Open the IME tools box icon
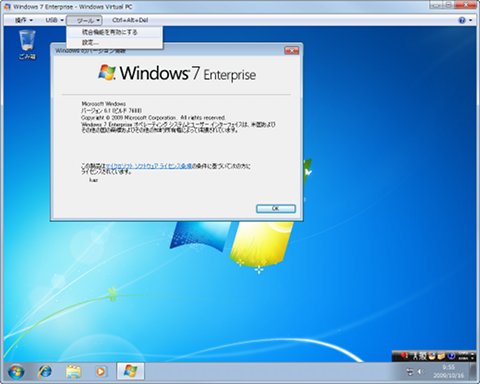 [x=442, y=356]
